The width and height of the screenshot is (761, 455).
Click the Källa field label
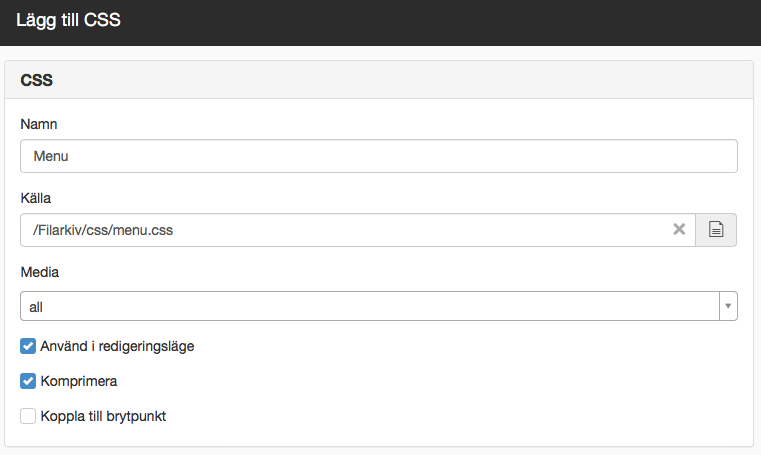point(35,198)
